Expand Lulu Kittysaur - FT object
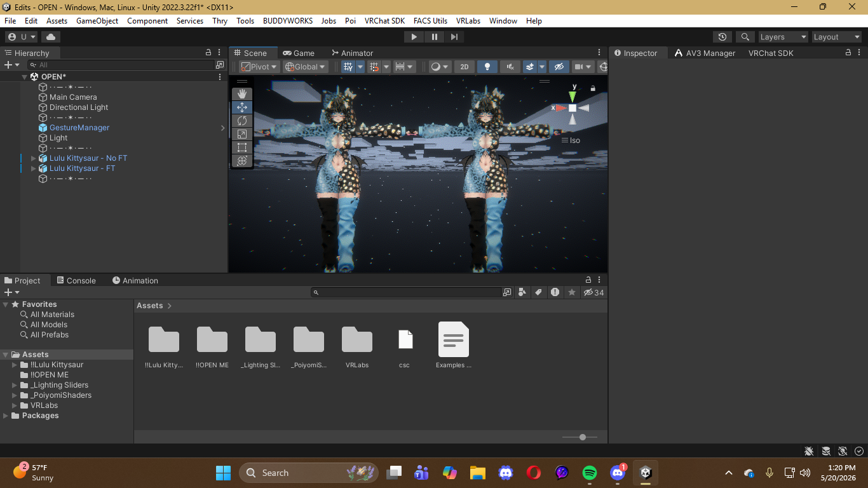 (34, 168)
